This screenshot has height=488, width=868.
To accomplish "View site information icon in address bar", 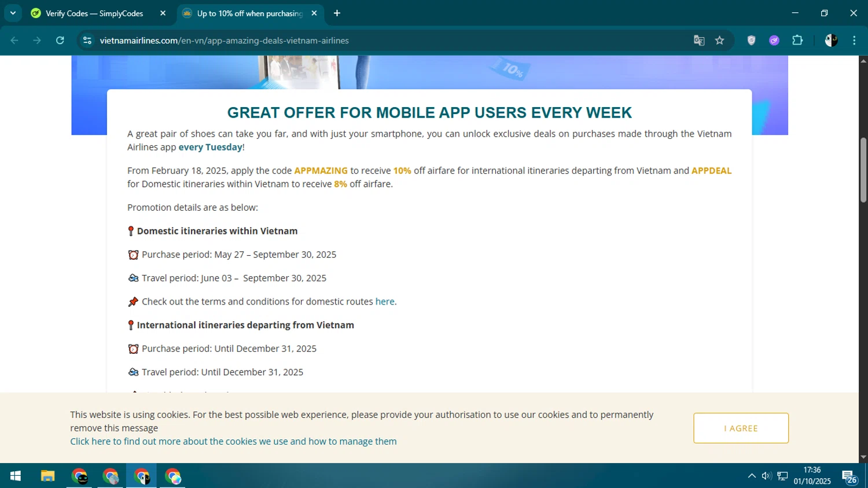I will tap(87, 41).
